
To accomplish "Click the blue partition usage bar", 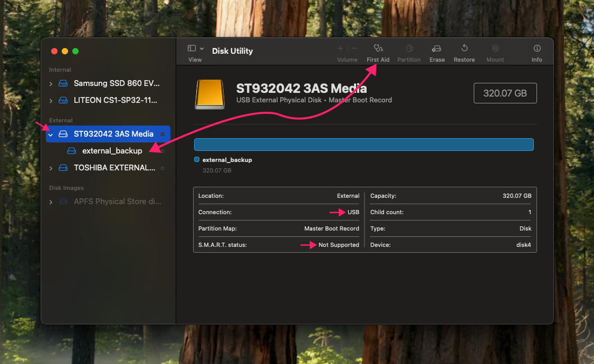I will click(x=363, y=145).
